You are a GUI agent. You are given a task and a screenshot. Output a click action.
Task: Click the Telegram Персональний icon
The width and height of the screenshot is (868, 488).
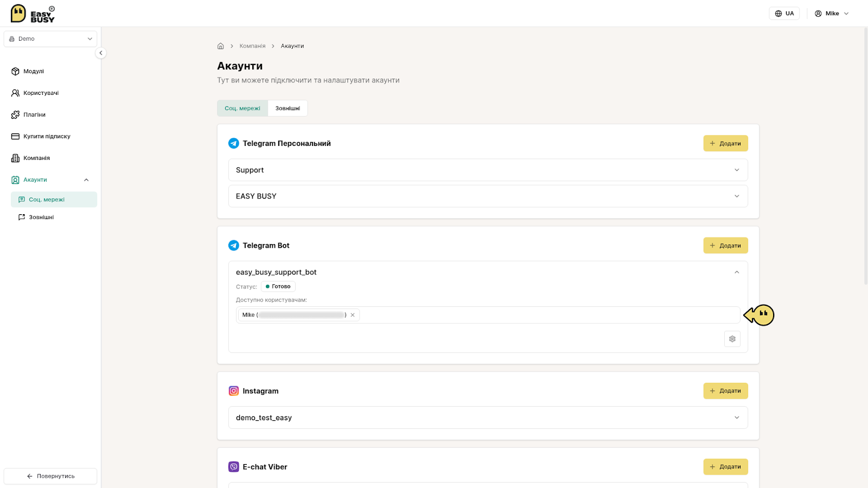[x=234, y=143]
